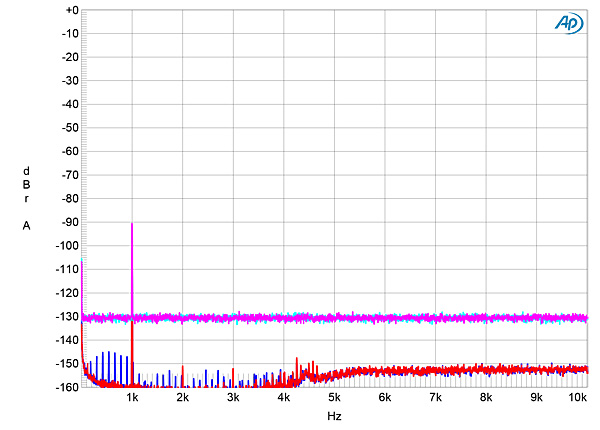600x430 pixels.
Task: Click the 10k label on the frequency axis
Action: click(x=577, y=398)
